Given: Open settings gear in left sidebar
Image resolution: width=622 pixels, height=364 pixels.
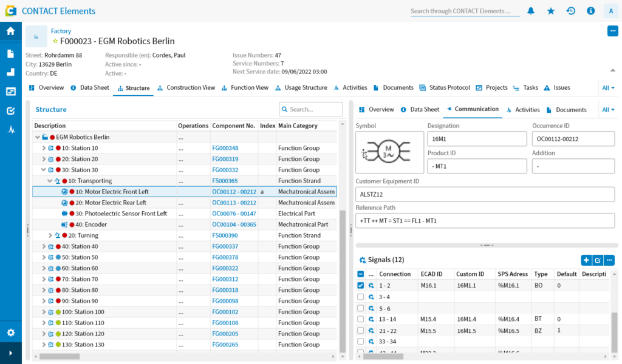Looking at the screenshot, I should [x=10, y=332].
